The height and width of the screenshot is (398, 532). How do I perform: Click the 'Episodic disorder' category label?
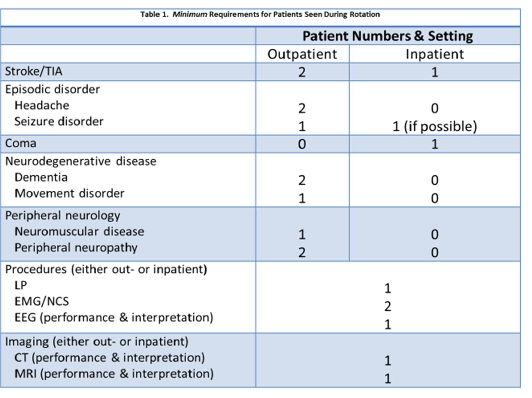point(52,89)
